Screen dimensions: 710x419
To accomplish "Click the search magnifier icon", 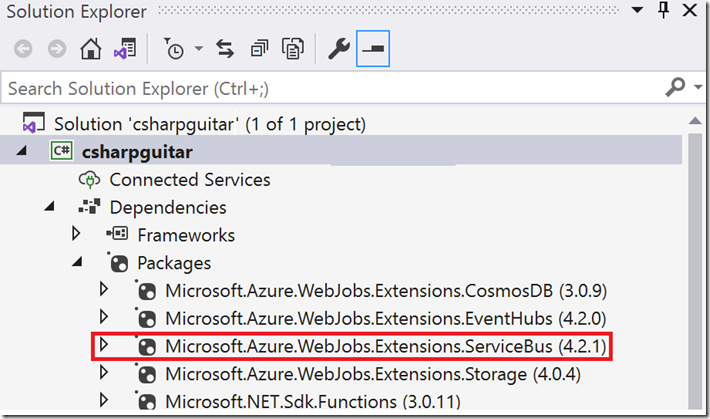I will [676, 87].
